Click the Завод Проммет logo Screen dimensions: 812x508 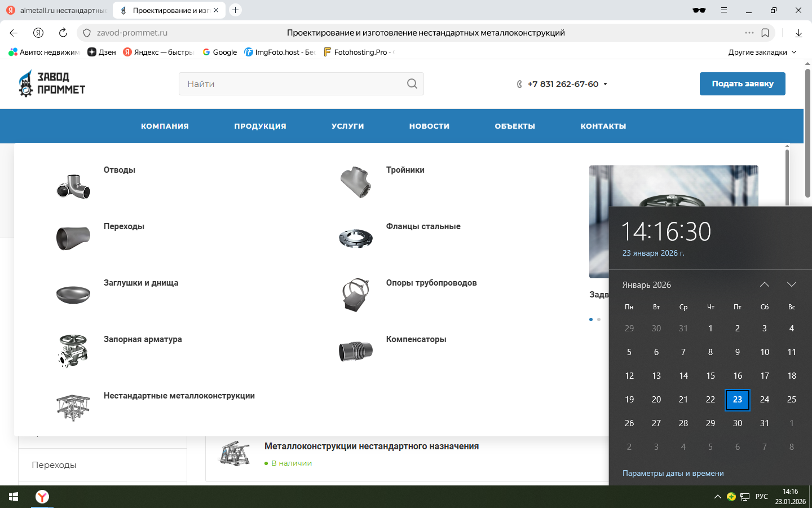pyautogui.click(x=51, y=84)
